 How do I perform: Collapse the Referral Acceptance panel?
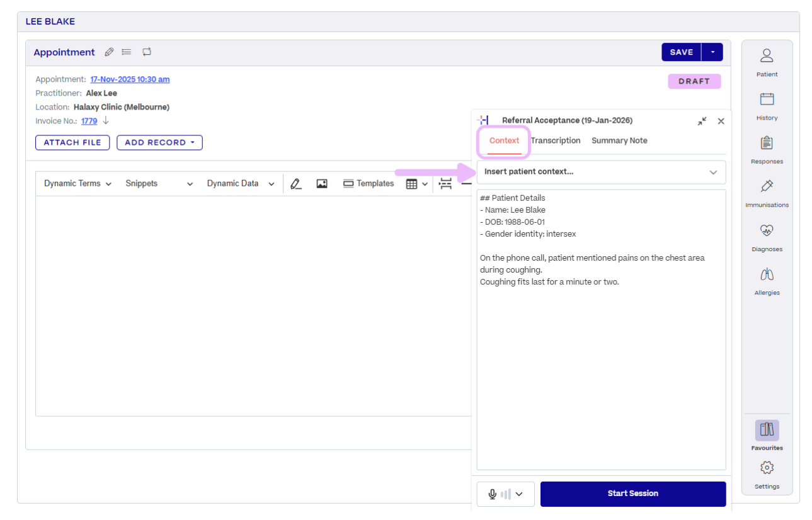click(x=702, y=121)
